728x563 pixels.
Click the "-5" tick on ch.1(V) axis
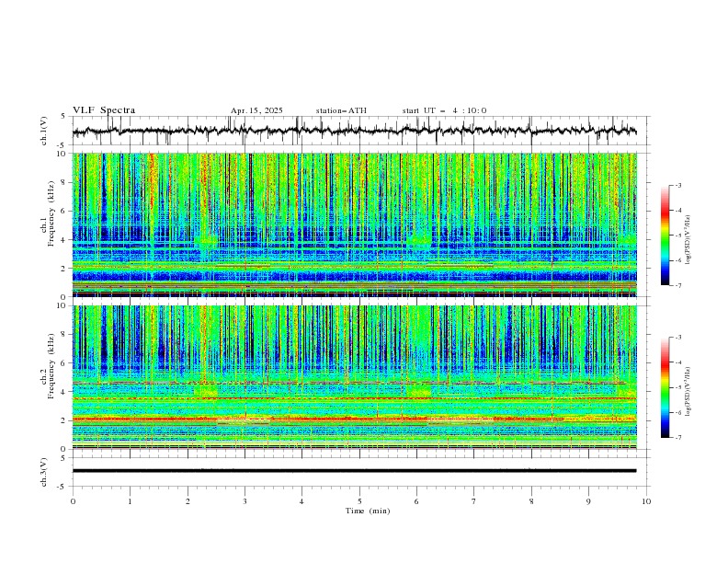click(63, 145)
